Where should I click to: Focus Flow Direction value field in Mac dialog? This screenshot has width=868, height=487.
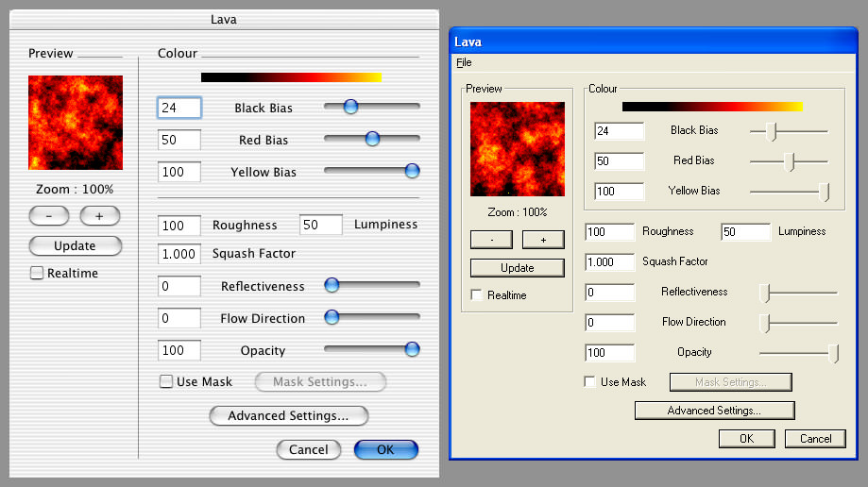click(179, 318)
